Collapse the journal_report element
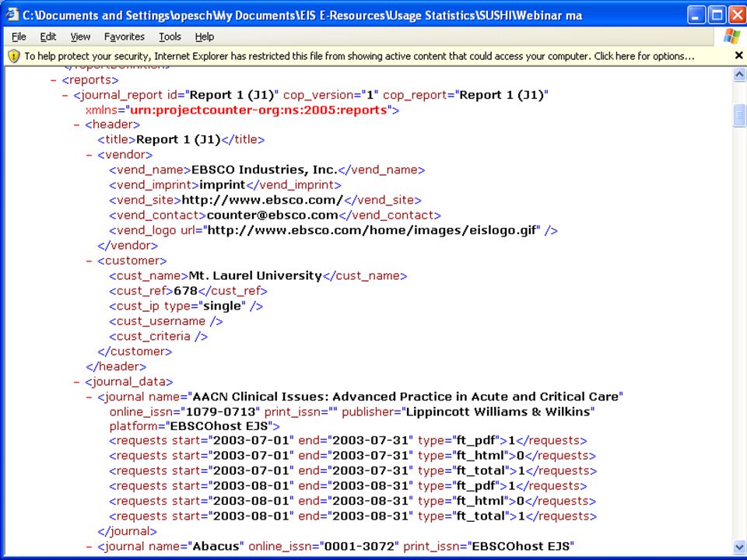This screenshot has width=747, height=560. 65,95
